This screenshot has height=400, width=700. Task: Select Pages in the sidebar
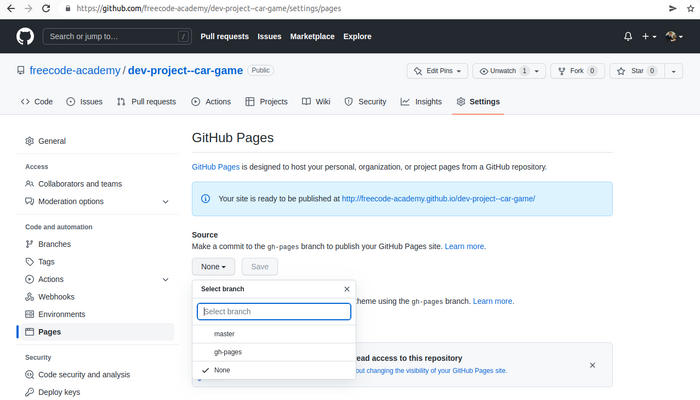coord(97,332)
